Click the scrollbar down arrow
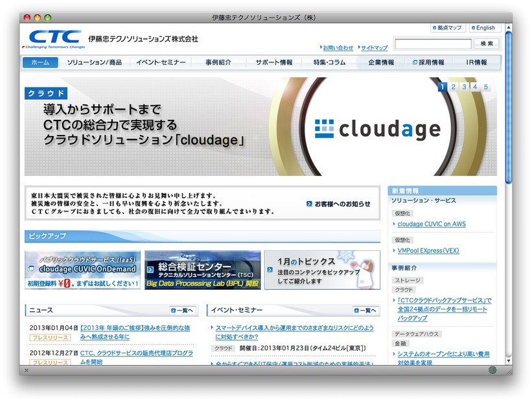 click(x=508, y=361)
